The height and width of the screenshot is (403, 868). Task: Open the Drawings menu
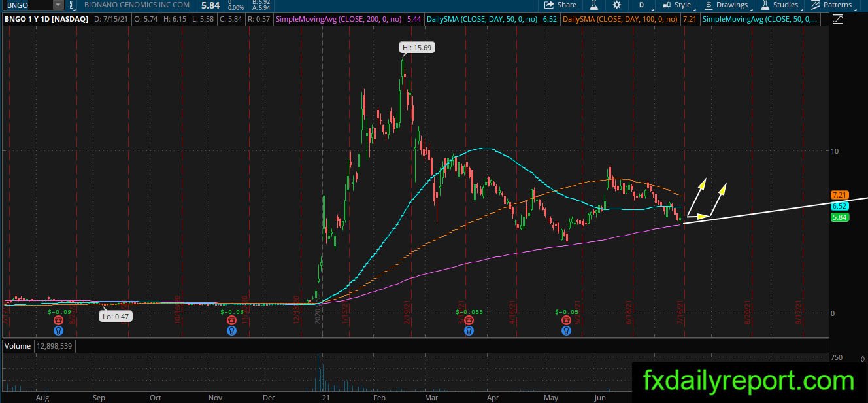tap(726, 5)
